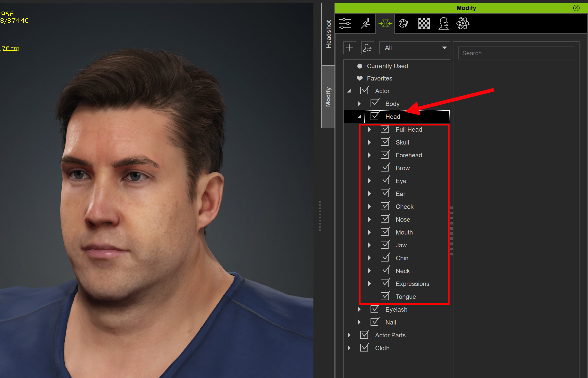Uncheck the Forehead checkbox

[385, 155]
